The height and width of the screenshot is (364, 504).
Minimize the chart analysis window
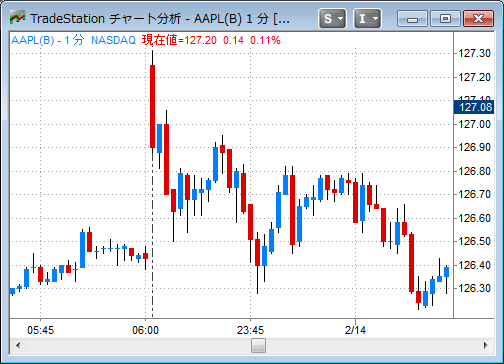tap(413, 19)
